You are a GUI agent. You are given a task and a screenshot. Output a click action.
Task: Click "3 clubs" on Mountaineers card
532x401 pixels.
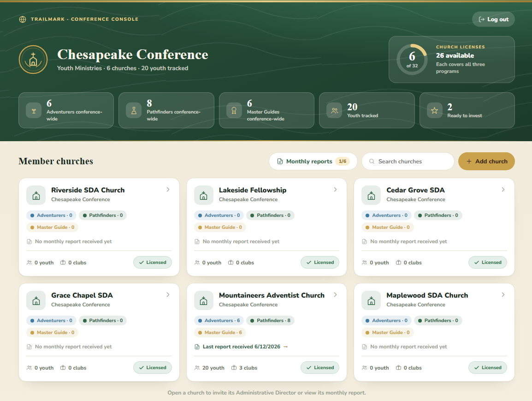(248, 368)
